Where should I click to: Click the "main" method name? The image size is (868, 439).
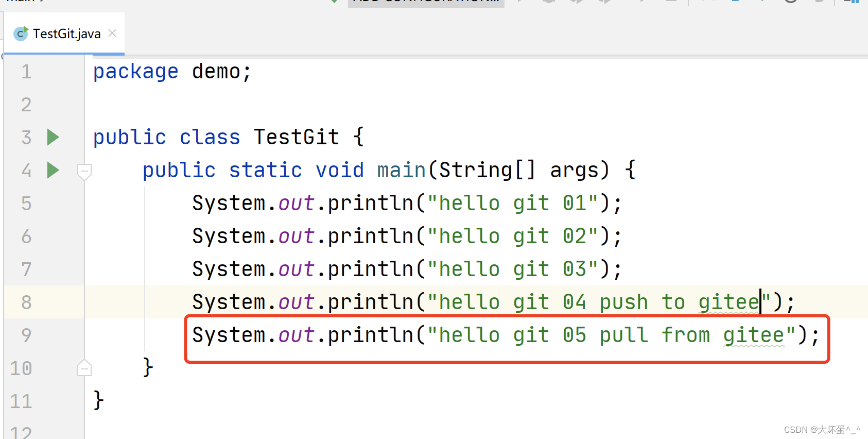402,171
